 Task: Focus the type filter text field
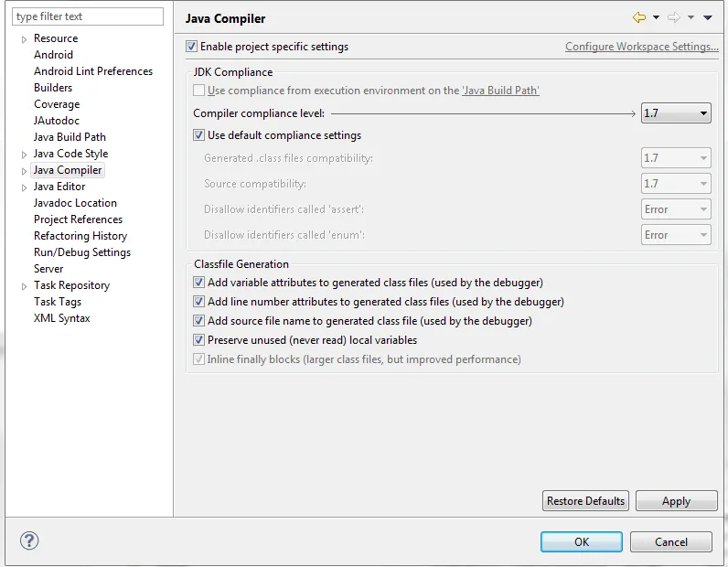88,16
